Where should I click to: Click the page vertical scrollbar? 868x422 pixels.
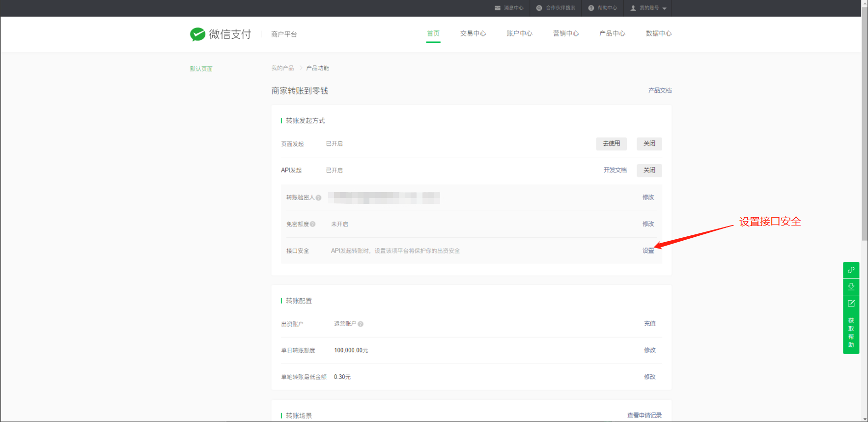(x=865, y=147)
